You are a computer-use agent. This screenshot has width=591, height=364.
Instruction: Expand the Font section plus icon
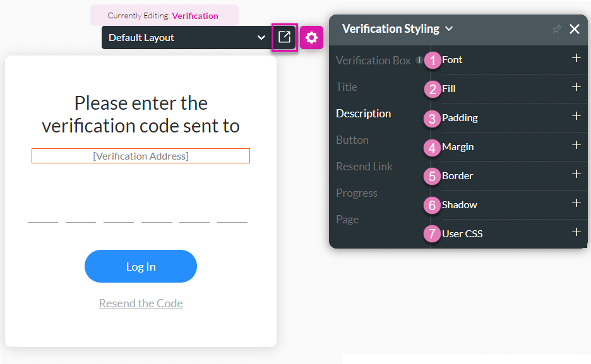click(x=576, y=58)
